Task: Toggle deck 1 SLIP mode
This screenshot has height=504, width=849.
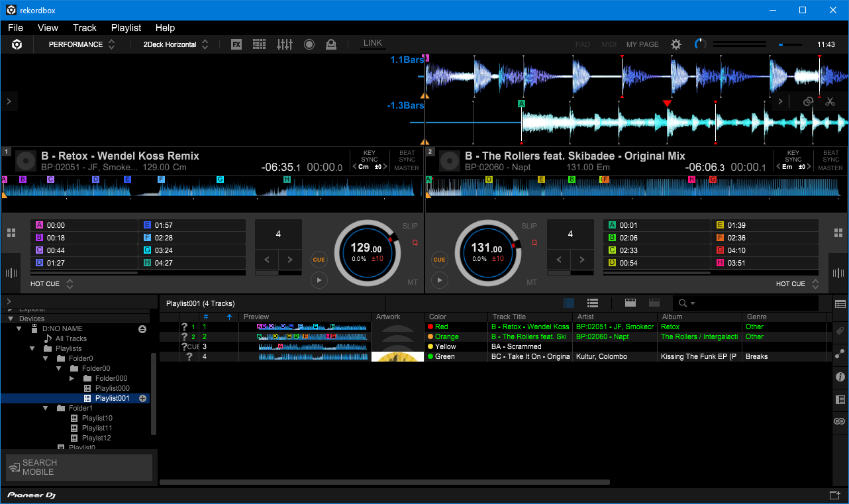Action: (x=410, y=226)
